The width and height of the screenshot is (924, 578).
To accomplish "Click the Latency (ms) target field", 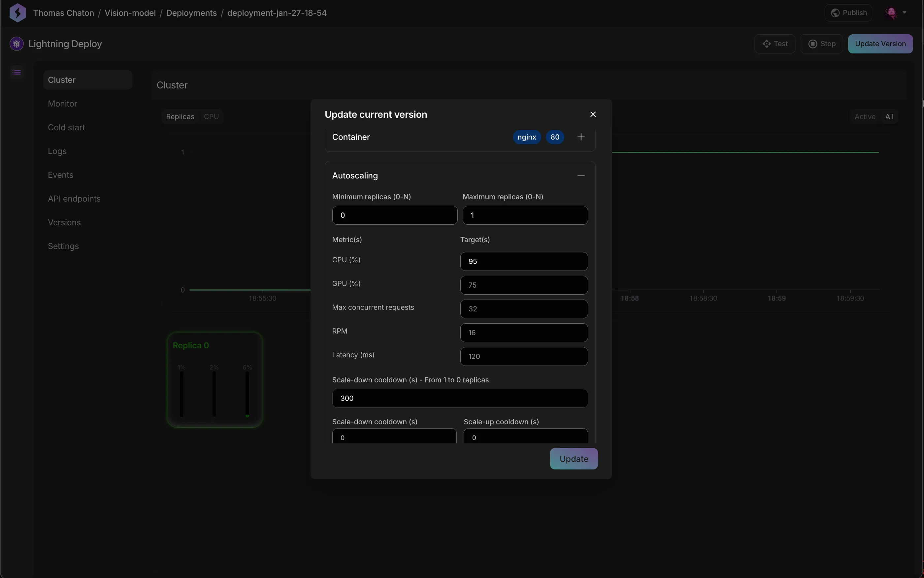I will [x=524, y=356].
